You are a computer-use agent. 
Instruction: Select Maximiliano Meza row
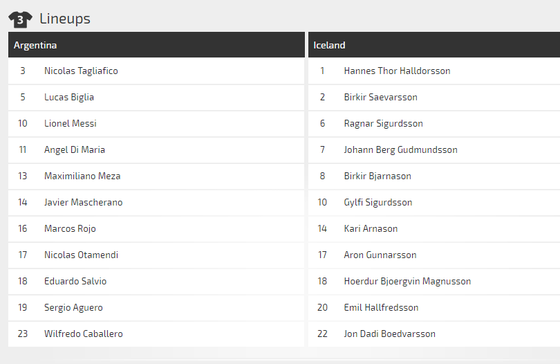pyautogui.click(x=156, y=176)
